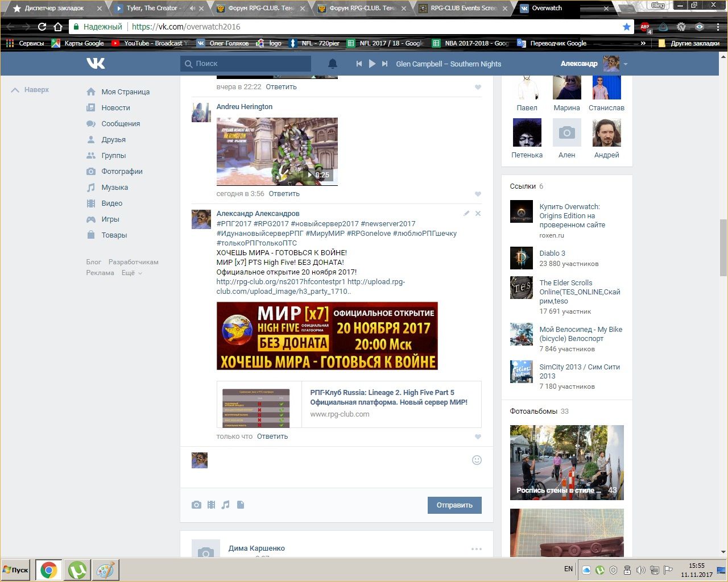Switch to RPG-CLUB Events Screen tab
Screen dimensions: 728x582
(x=464, y=9)
